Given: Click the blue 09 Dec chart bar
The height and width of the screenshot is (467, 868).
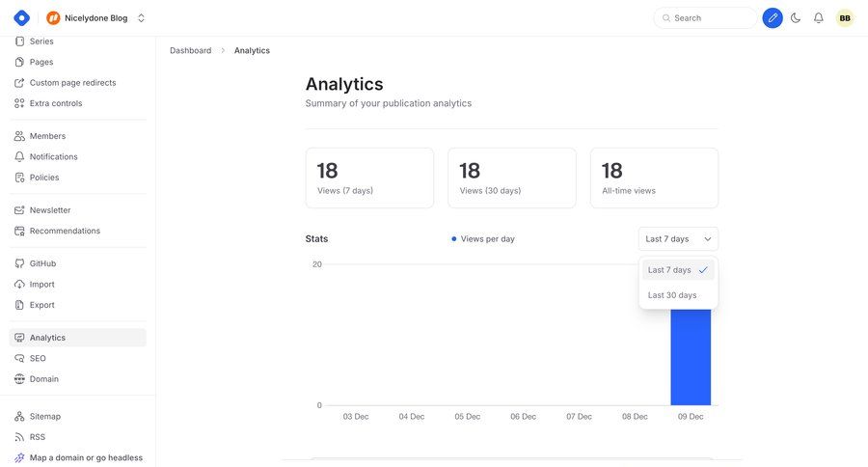Looking at the screenshot, I should (691, 357).
